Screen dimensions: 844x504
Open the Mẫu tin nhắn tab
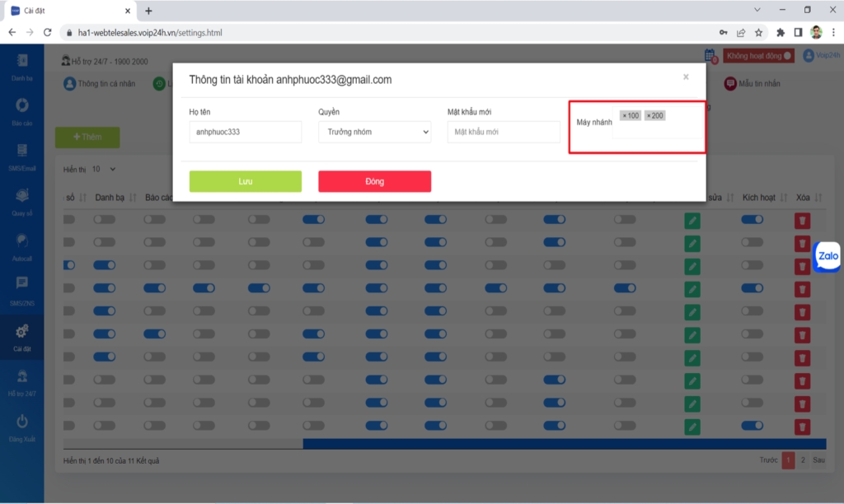[753, 84]
